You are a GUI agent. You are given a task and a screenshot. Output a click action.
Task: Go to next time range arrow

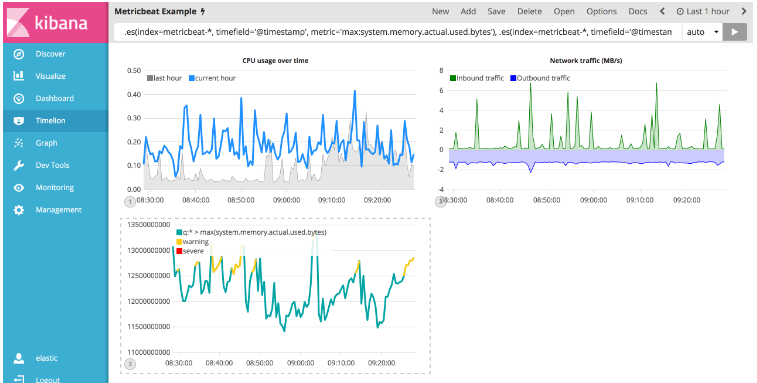point(744,11)
